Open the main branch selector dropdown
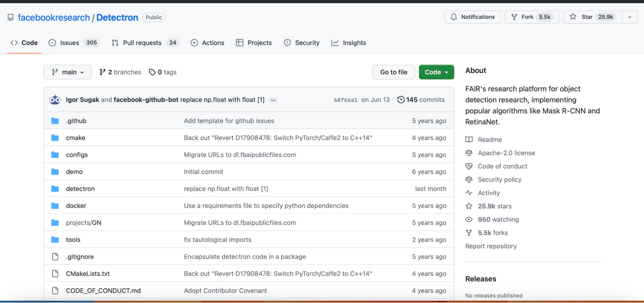 (67, 72)
